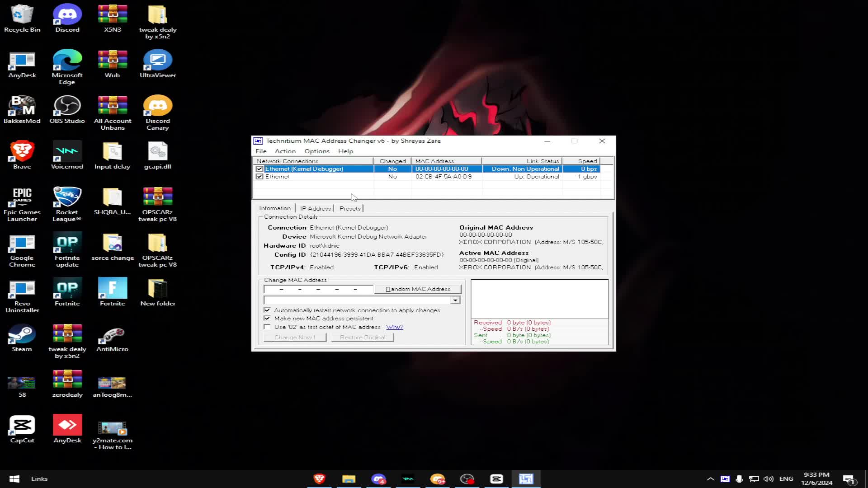Open Voicemod from the taskbar
This screenshot has width=868, height=488.
click(409, 479)
